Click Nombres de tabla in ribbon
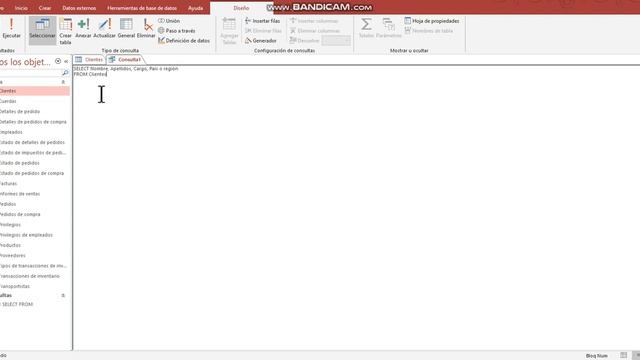 [429, 31]
